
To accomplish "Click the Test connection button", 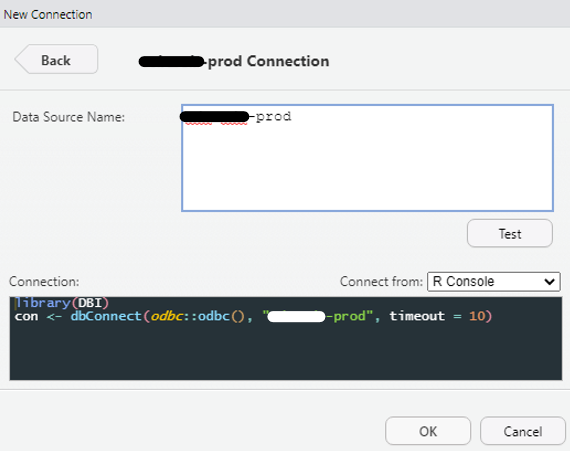I will click(510, 233).
